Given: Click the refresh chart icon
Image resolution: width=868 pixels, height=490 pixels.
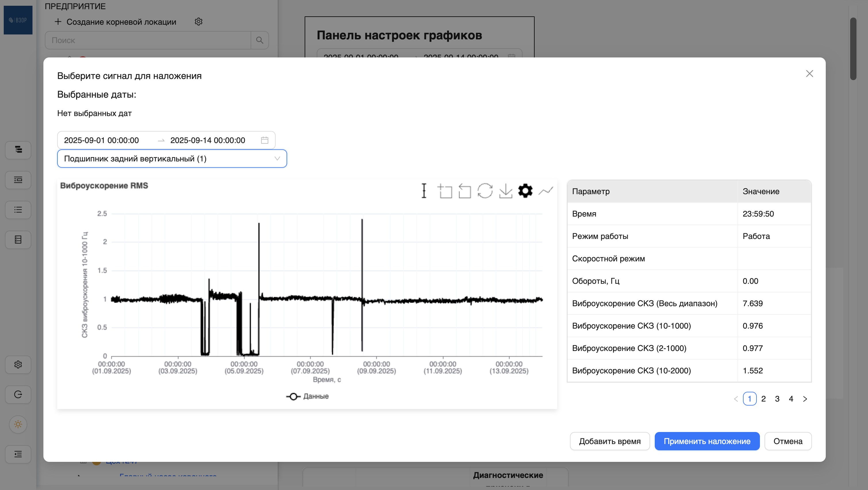Looking at the screenshot, I should point(485,191).
